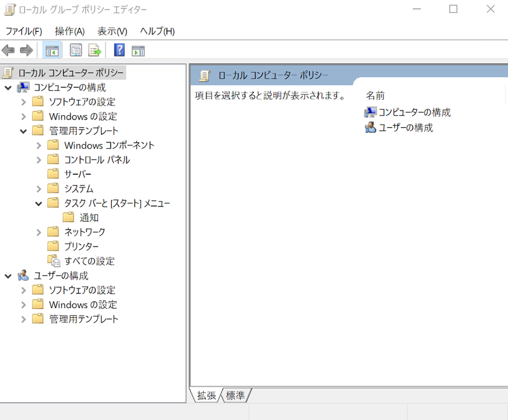508x420 pixels.
Task: Click the title bar application icon
Action: (10, 10)
